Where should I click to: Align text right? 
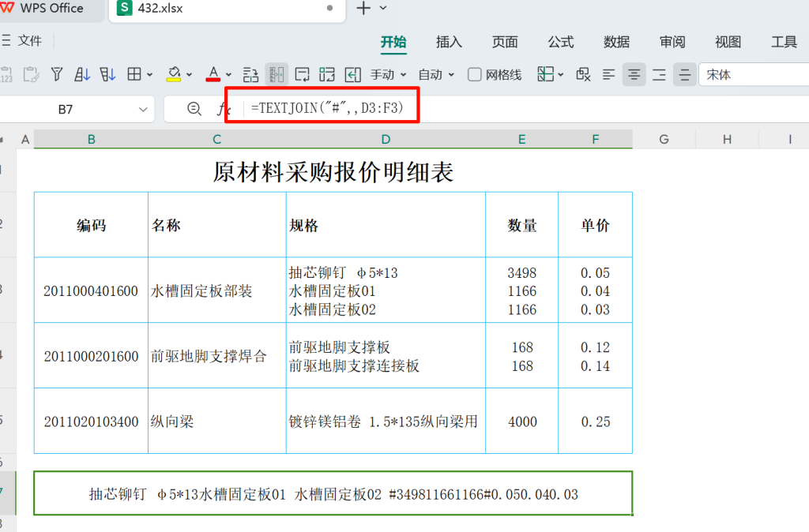659,75
